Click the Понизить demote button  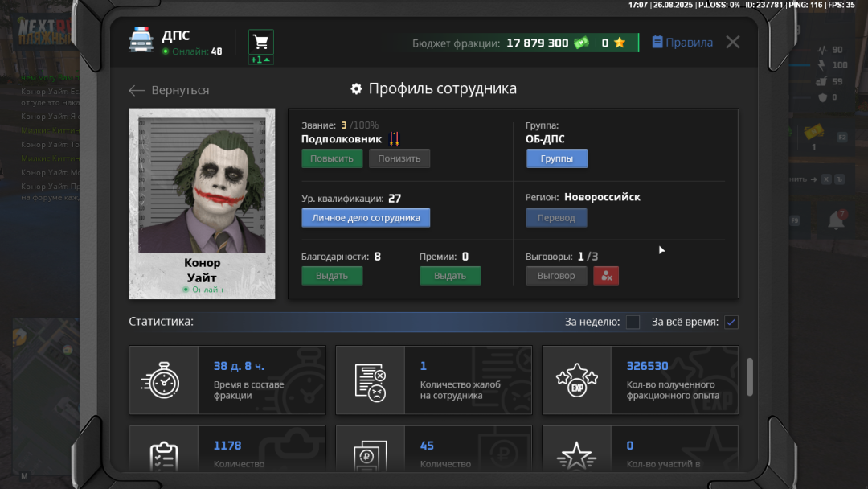[x=399, y=158]
